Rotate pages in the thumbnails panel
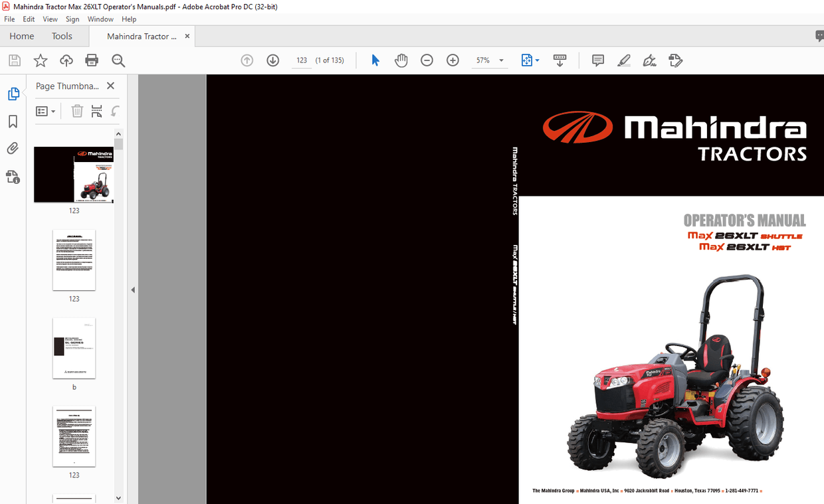This screenshot has height=504, width=824. [114, 111]
